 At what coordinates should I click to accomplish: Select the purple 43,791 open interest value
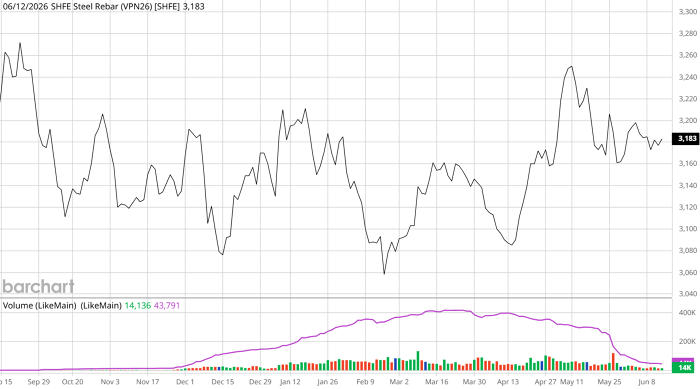[x=167, y=305]
